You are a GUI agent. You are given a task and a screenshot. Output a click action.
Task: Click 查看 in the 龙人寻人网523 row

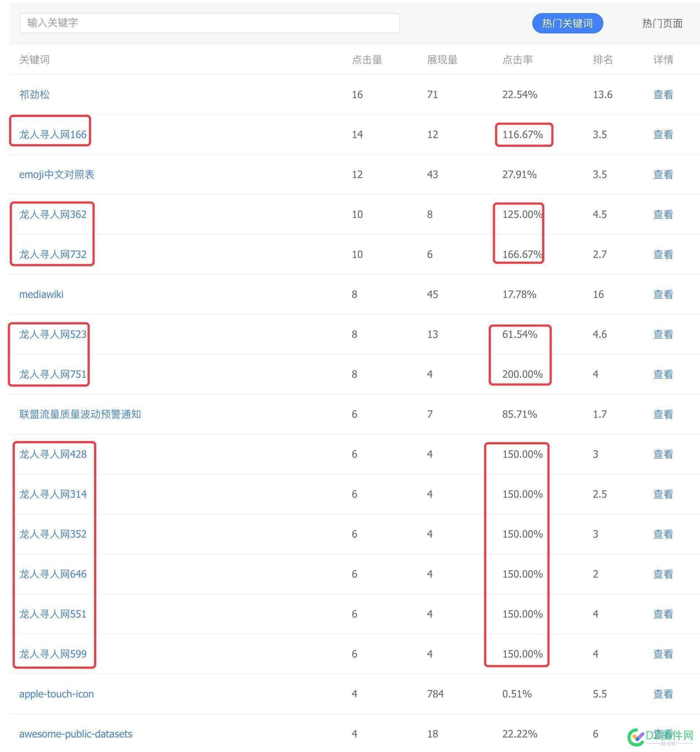pyautogui.click(x=663, y=334)
